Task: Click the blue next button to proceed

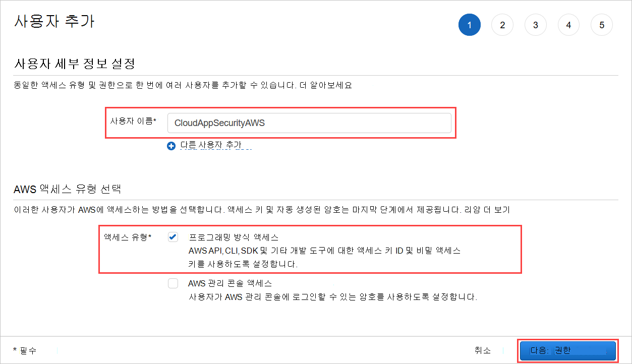Action: (567, 350)
